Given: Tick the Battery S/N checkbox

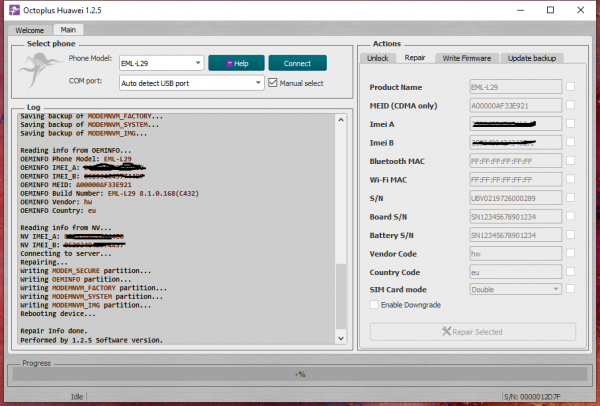Looking at the screenshot, I should pyautogui.click(x=570, y=235).
